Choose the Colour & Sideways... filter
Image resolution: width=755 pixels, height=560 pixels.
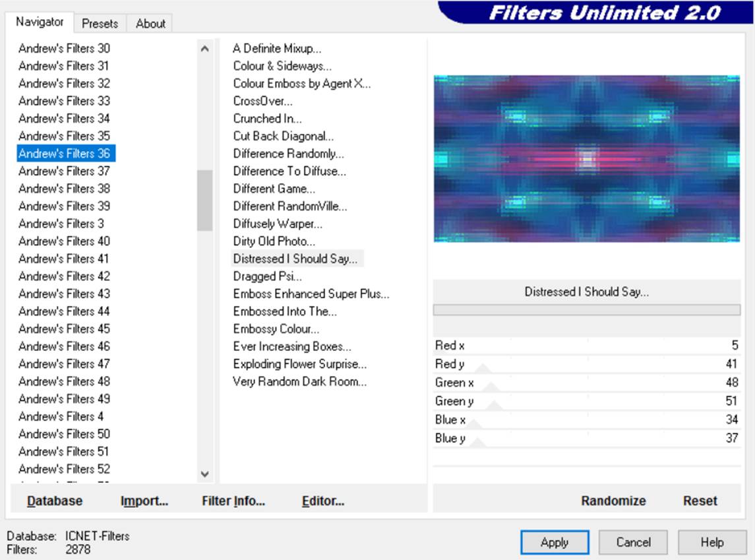pyautogui.click(x=282, y=65)
